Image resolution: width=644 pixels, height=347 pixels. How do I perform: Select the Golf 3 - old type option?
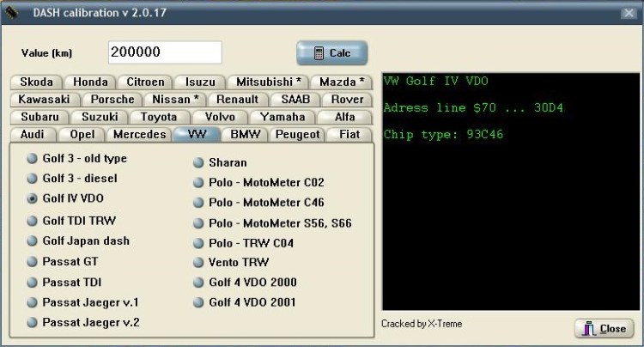click(x=33, y=159)
